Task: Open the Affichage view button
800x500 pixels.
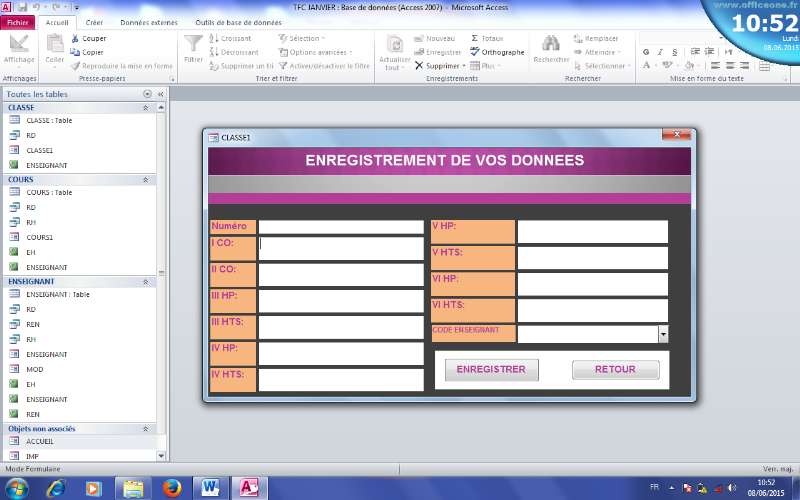Action: (19, 52)
